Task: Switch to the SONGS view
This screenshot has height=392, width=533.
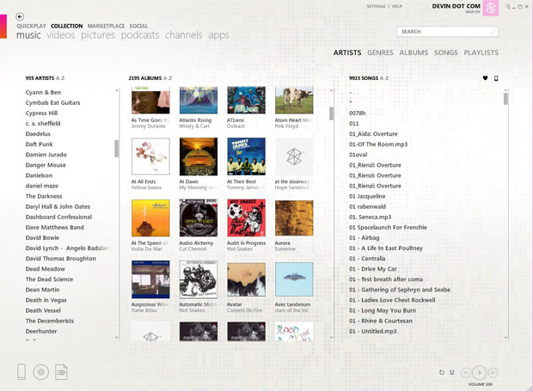Action: (x=445, y=52)
